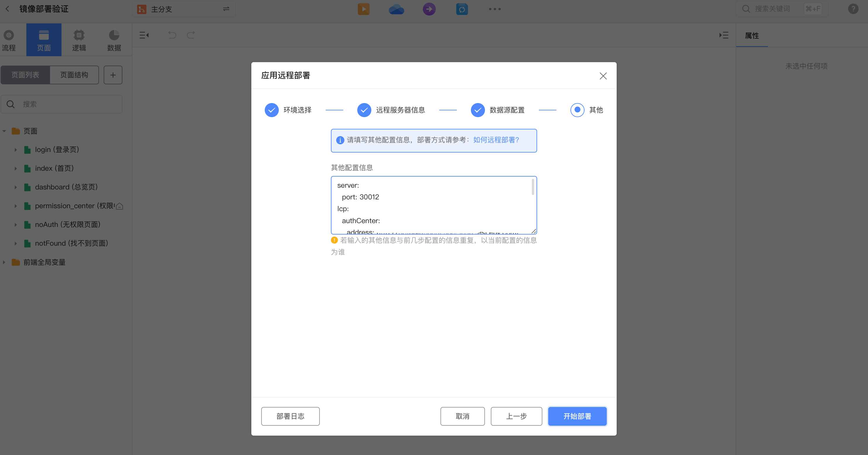Collapse the left panel via toolbar icon
This screenshot has width=868, height=455.
tap(144, 35)
